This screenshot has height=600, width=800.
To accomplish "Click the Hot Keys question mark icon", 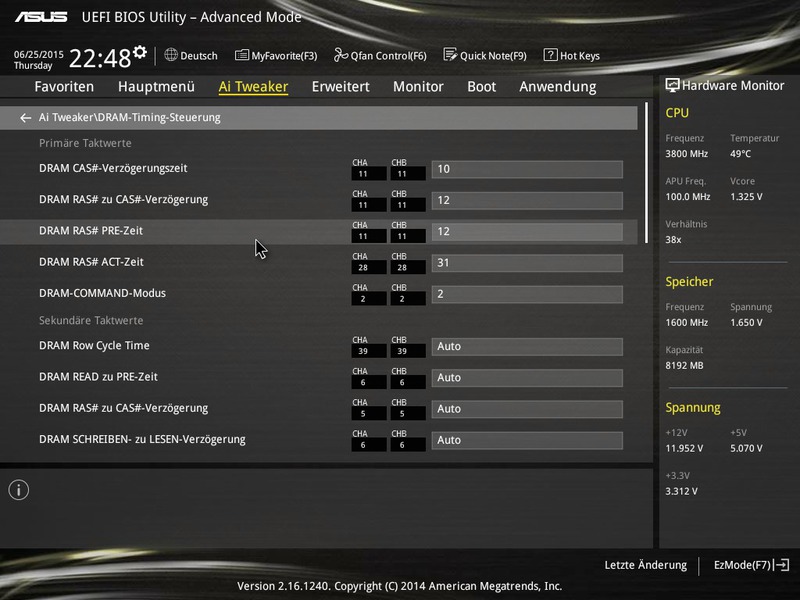I will pyautogui.click(x=550, y=55).
